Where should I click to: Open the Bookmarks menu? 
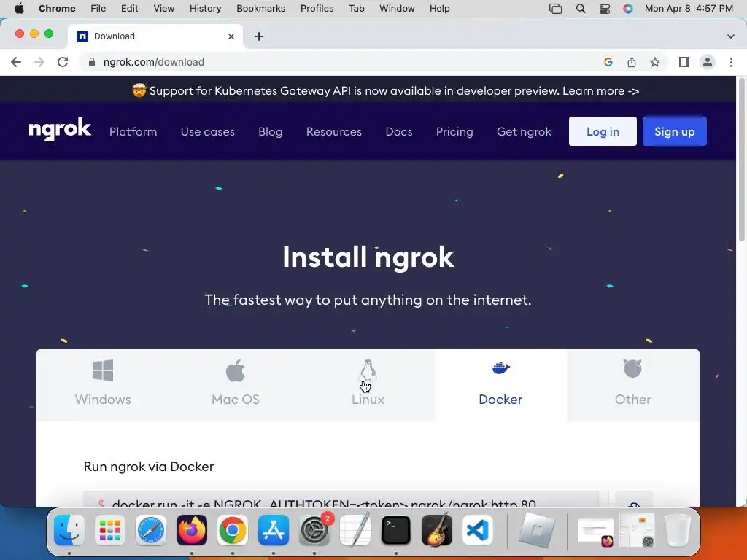(x=260, y=8)
